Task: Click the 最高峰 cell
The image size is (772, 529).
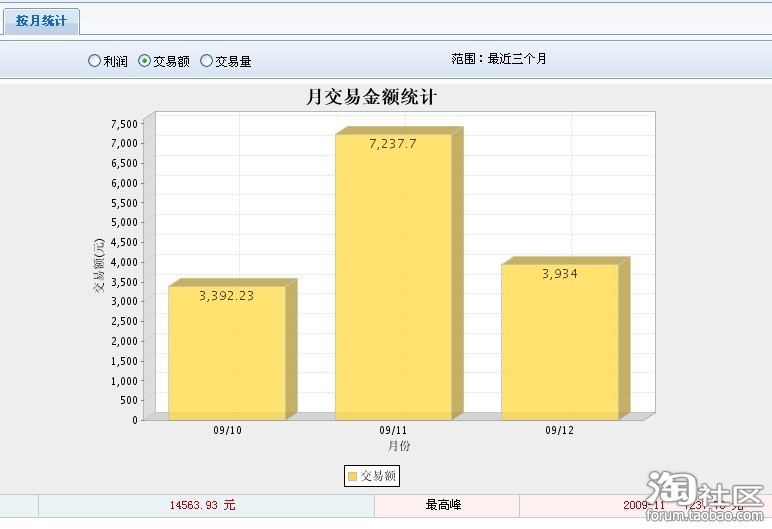Action: tap(443, 506)
